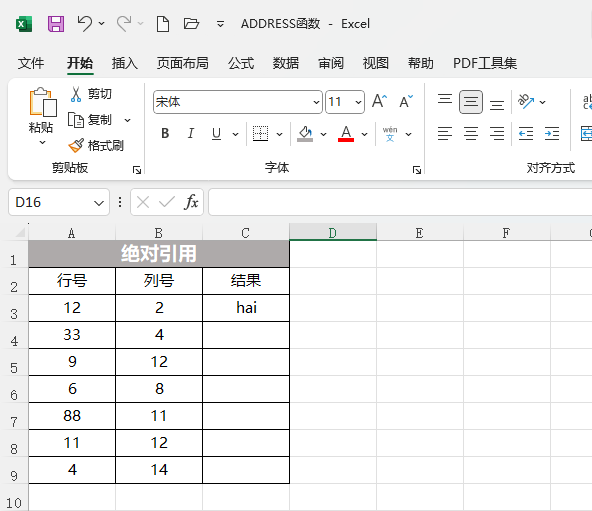Image resolution: width=592 pixels, height=511 pixels.
Task: Insert function using the fx icon
Action: 191,202
